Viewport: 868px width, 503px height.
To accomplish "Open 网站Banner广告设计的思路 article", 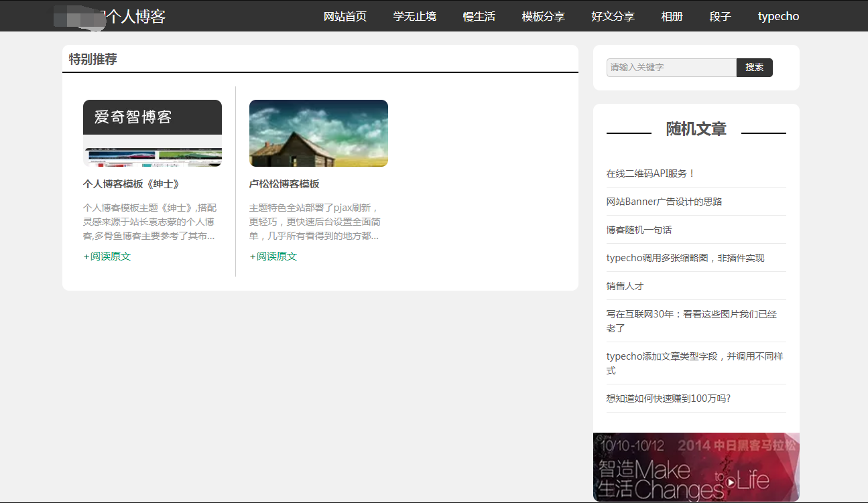I will click(x=664, y=202).
